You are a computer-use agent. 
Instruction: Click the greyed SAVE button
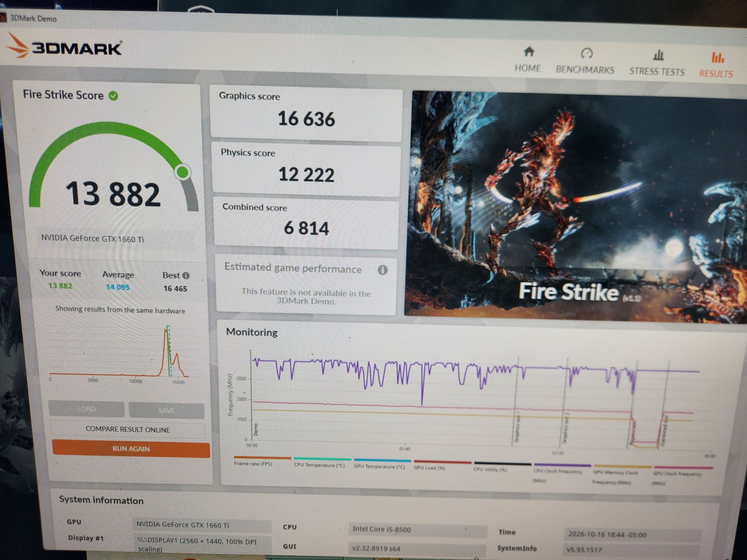tap(166, 411)
